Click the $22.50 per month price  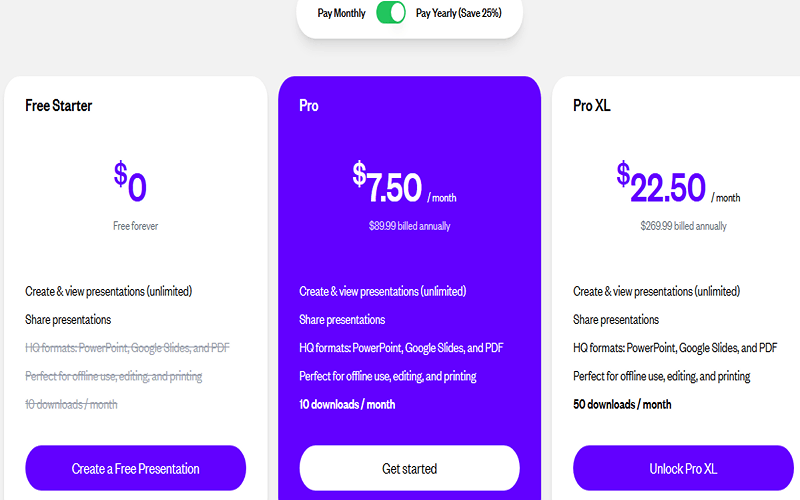pos(678,182)
